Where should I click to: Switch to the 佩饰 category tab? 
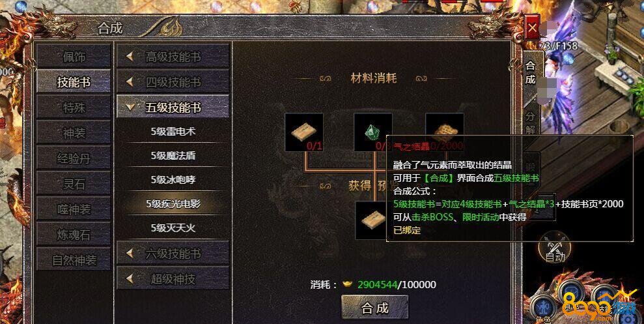(74, 56)
